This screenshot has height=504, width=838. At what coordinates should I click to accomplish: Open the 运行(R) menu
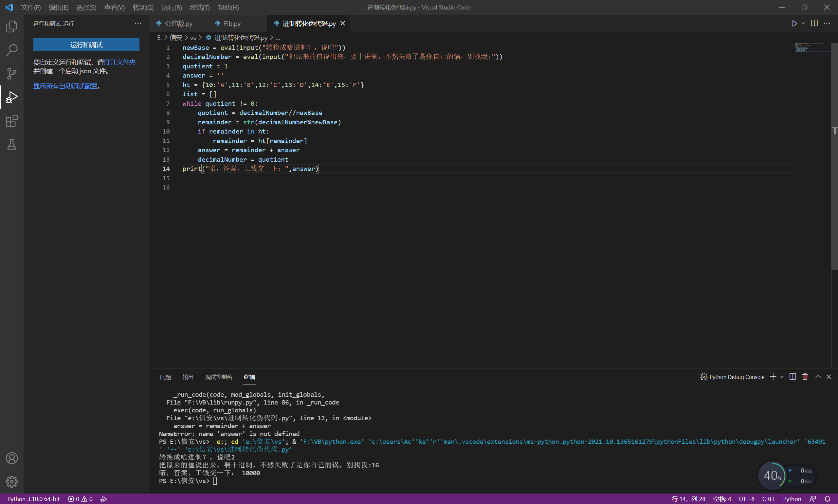click(172, 7)
